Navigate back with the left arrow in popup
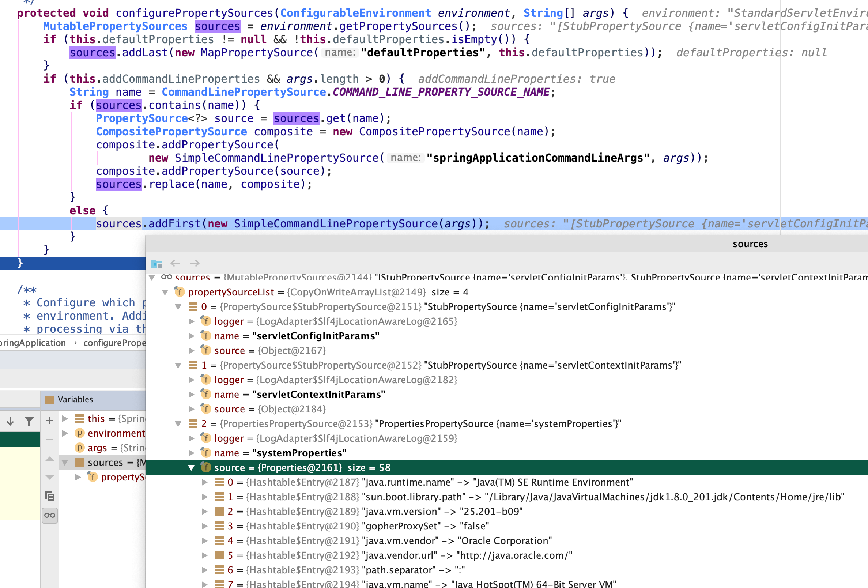Screen dimensions: 868x588 click(176, 263)
